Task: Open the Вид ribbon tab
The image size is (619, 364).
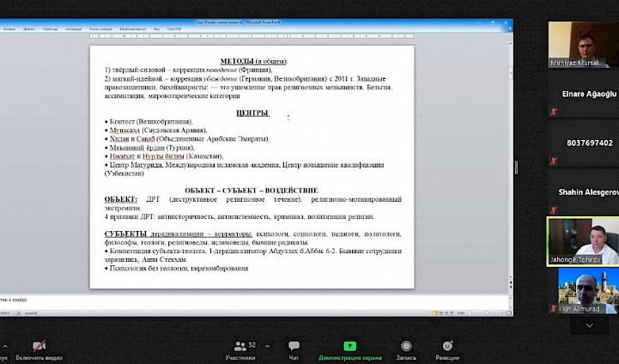Action: 157,29
